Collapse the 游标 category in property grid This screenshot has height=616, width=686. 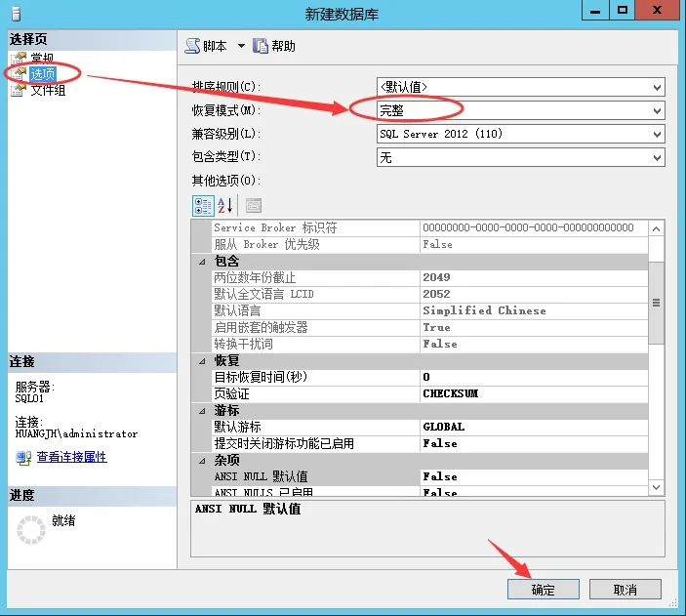coord(202,411)
